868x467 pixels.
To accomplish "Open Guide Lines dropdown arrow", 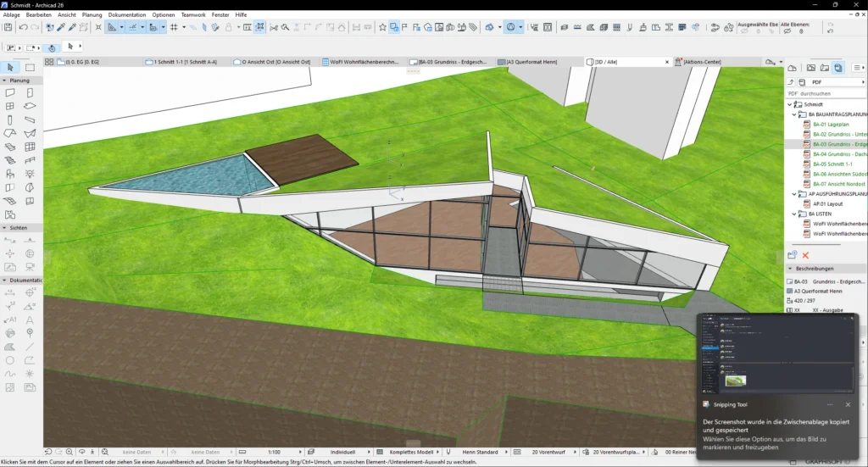I will 122,27.
